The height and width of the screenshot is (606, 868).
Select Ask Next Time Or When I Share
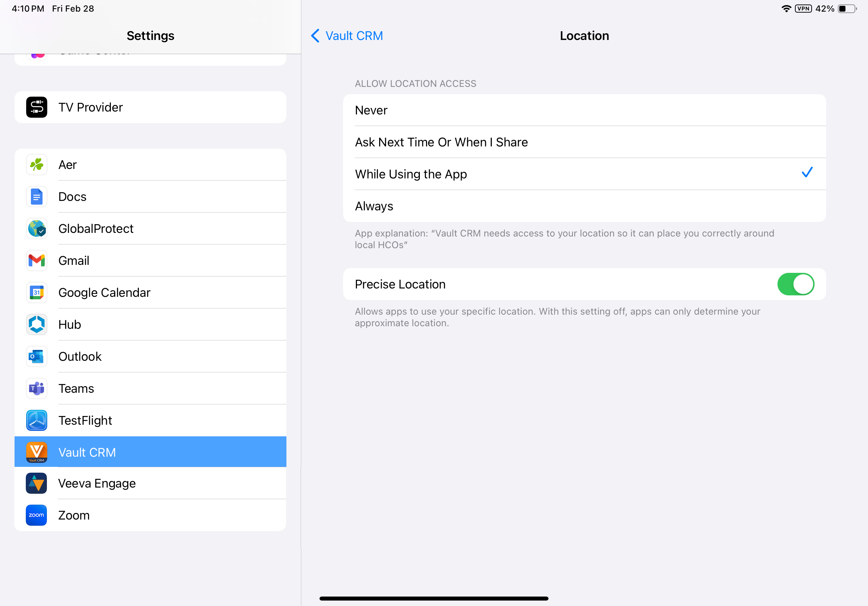pos(584,142)
